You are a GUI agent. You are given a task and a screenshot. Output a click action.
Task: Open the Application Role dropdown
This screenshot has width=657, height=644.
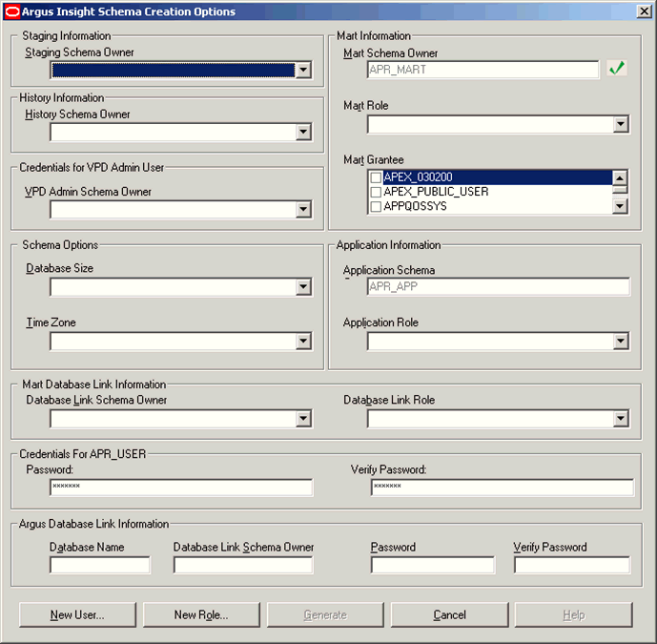click(621, 341)
